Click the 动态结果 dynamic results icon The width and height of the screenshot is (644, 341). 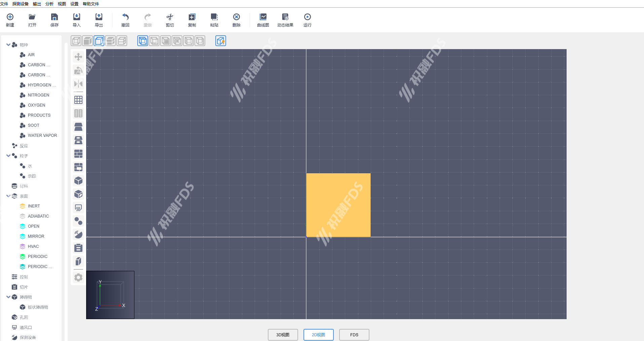(285, 20)
